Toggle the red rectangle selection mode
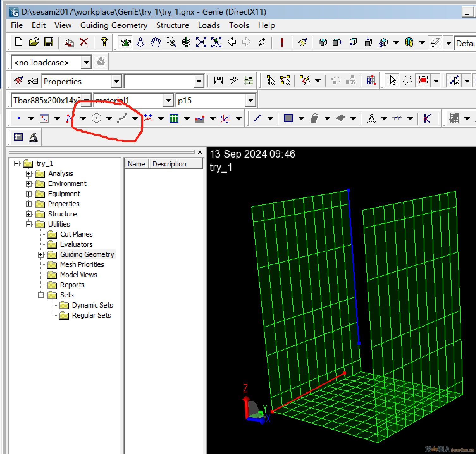This screenshot has width=476, height=454. [x=423, y=80]
